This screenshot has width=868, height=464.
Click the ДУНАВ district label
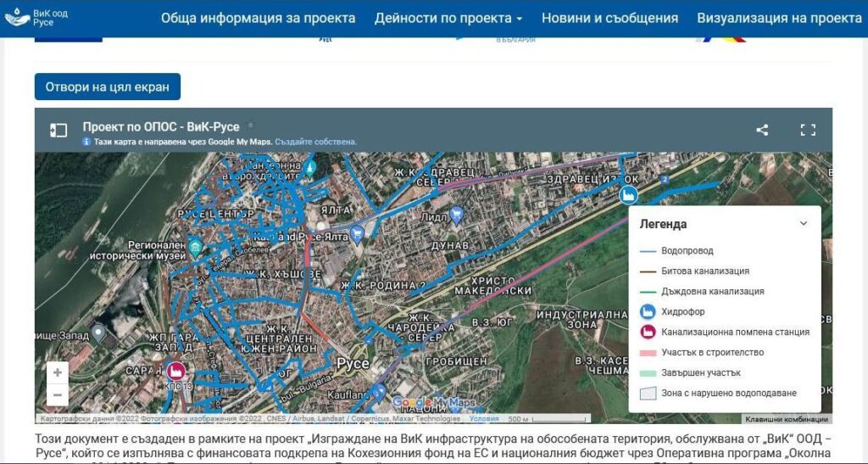(450, 245)
